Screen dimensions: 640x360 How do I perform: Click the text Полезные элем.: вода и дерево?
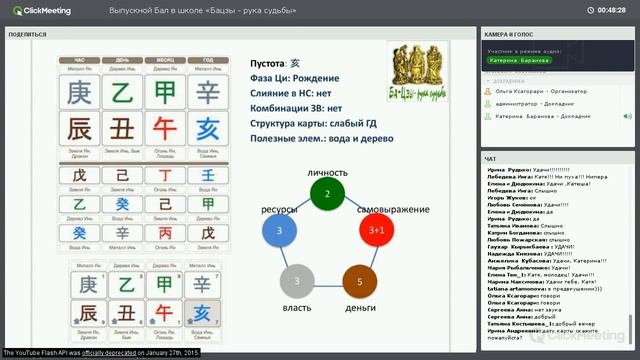coord(322,139)
